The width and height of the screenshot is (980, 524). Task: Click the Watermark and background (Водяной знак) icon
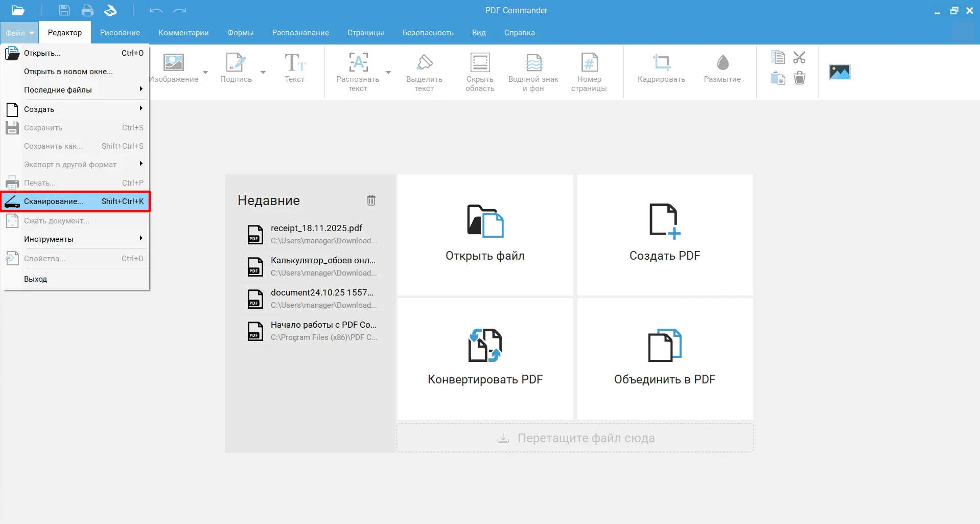pyautogui.click(x=533, y=63)
